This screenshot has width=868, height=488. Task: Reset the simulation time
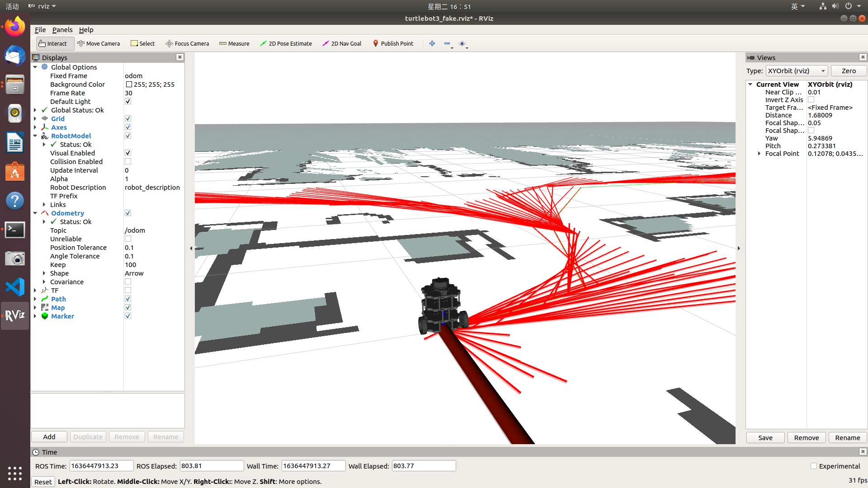coord(43,482)
